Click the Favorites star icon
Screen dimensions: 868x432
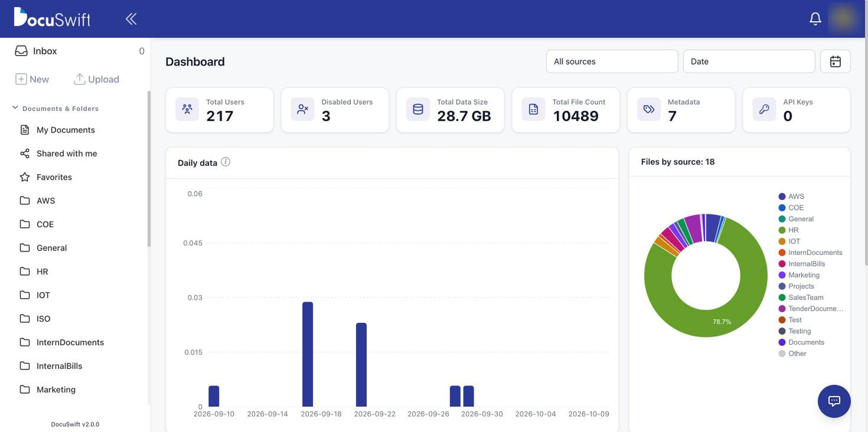[x=25, y=177]
